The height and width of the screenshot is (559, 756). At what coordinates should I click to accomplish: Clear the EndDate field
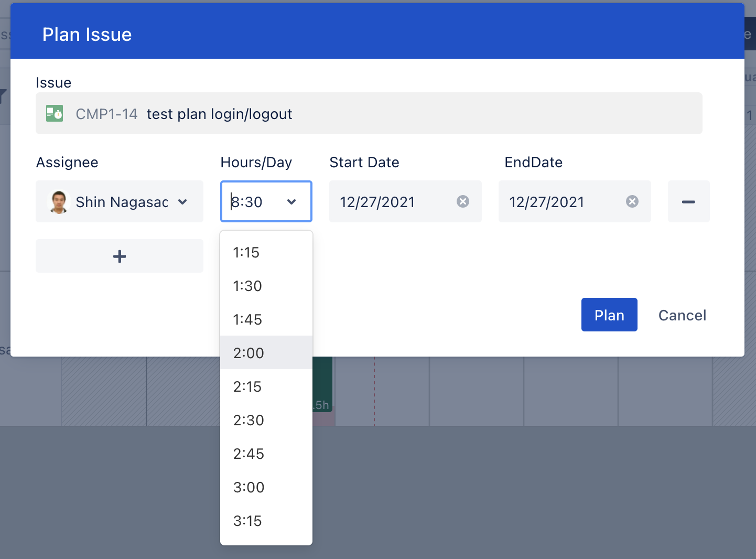click(x=632, y=201)
